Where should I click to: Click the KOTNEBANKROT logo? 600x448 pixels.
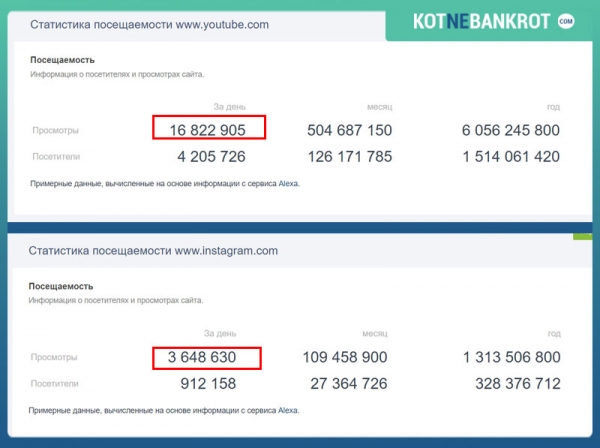point(484,20)
